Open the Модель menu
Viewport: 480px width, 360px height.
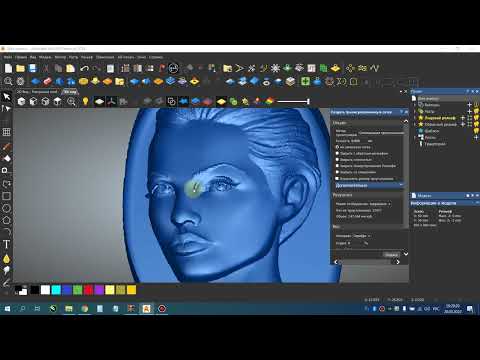(45, 57)
